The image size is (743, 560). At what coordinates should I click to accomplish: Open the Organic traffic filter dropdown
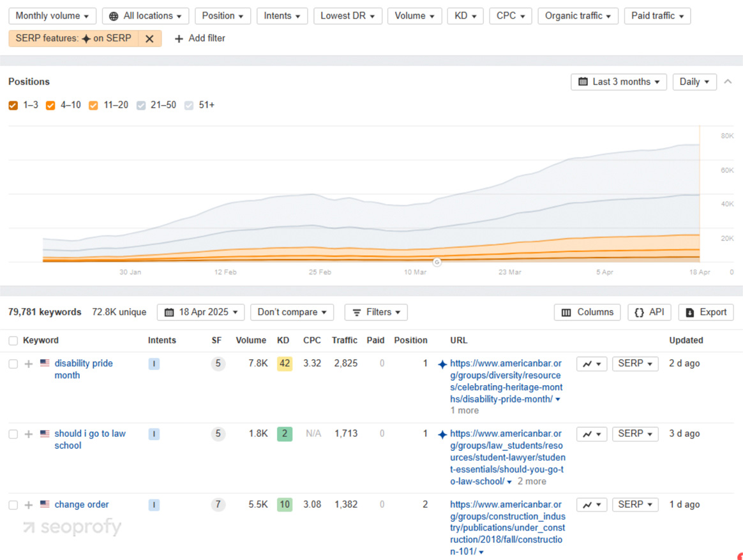coord(578,16)
